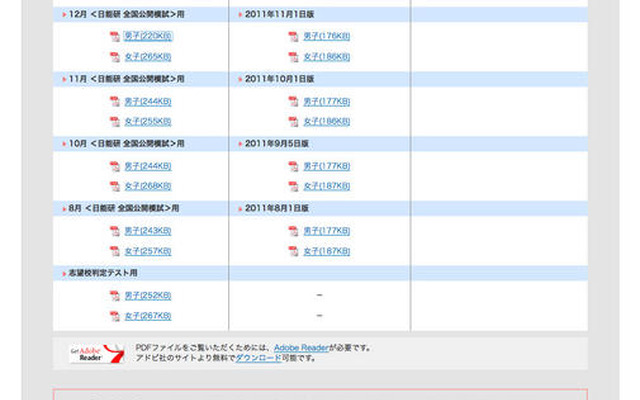Click the 10月 <日能研 全国公開模試>用 heading
The image size is (640, 400).
pos(127,144)
